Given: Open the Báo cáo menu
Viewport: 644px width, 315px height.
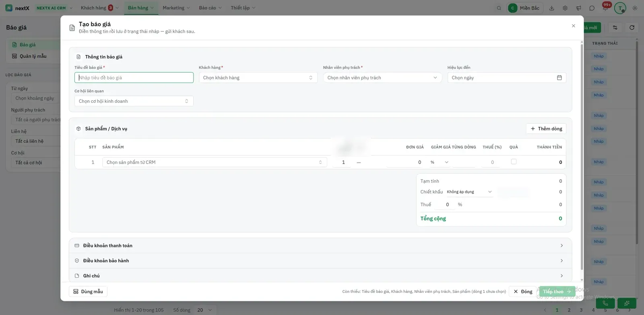Looking at the screenshot, I should click(x=210, y=8).
